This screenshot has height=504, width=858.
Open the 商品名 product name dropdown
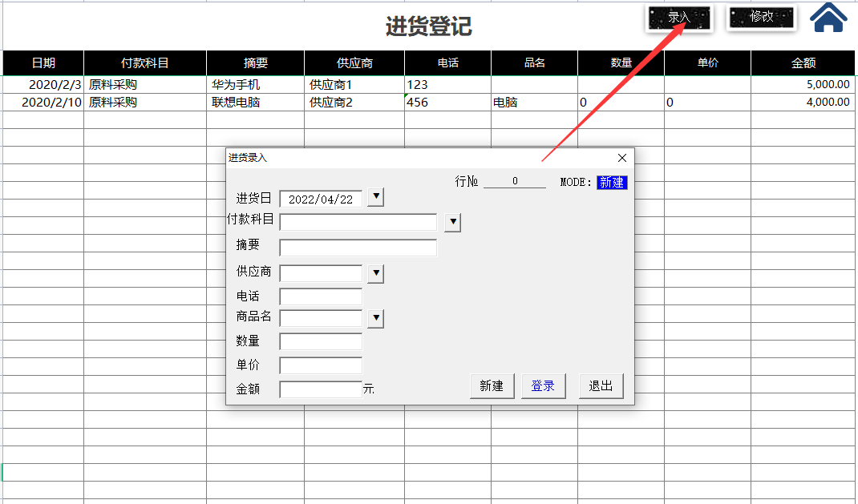click(375, 318)
